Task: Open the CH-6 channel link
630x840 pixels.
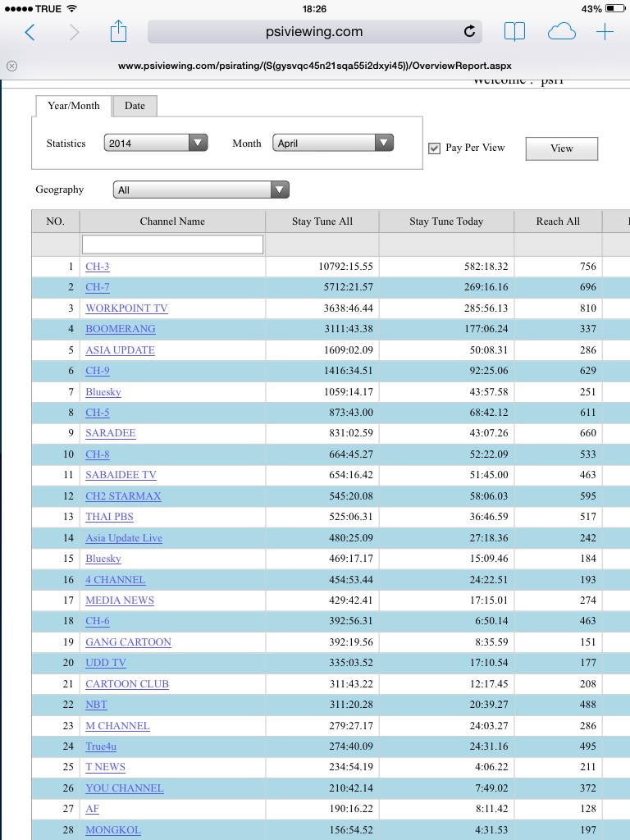Action: [97, 621]
